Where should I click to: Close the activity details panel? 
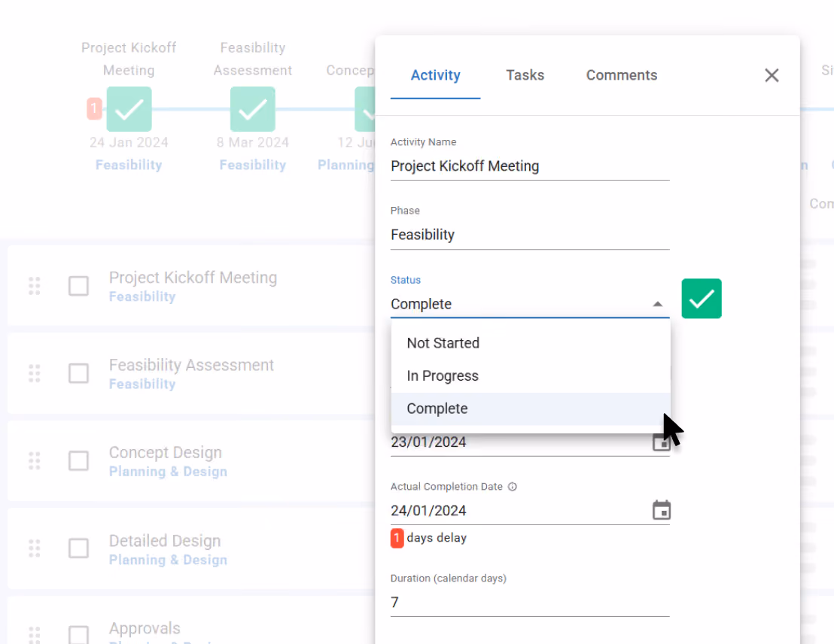click(772, 75)
